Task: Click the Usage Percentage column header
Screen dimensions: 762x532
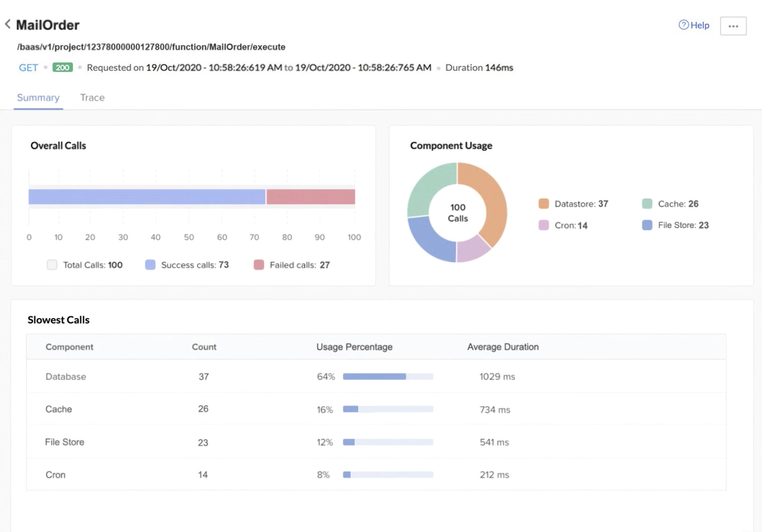Action: [354, 347]
